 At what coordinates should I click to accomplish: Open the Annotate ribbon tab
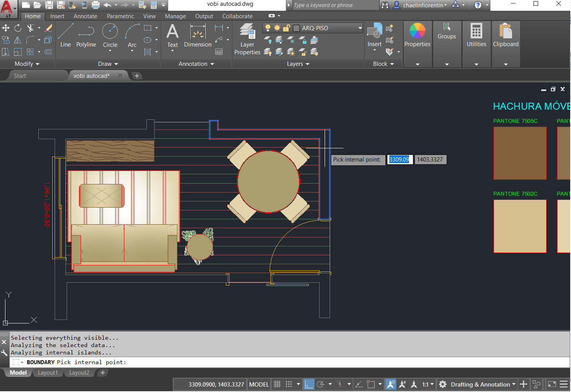click(85, 16)
